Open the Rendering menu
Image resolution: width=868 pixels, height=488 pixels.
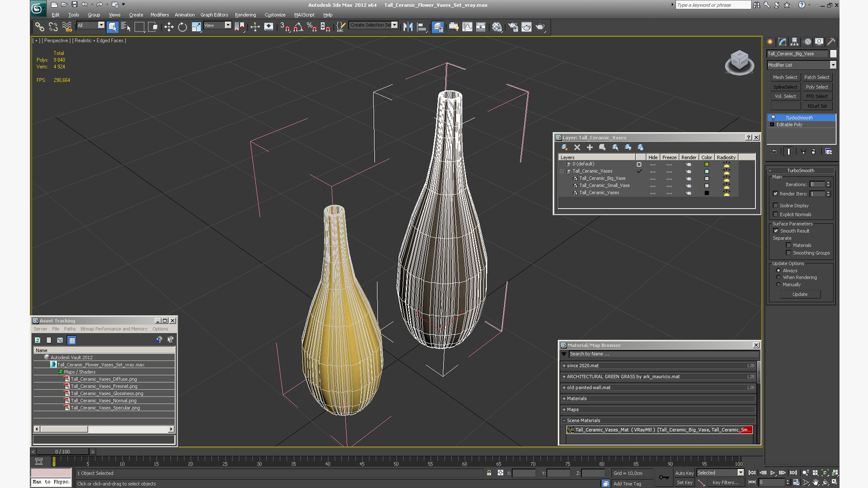click(x=245, y=15)
